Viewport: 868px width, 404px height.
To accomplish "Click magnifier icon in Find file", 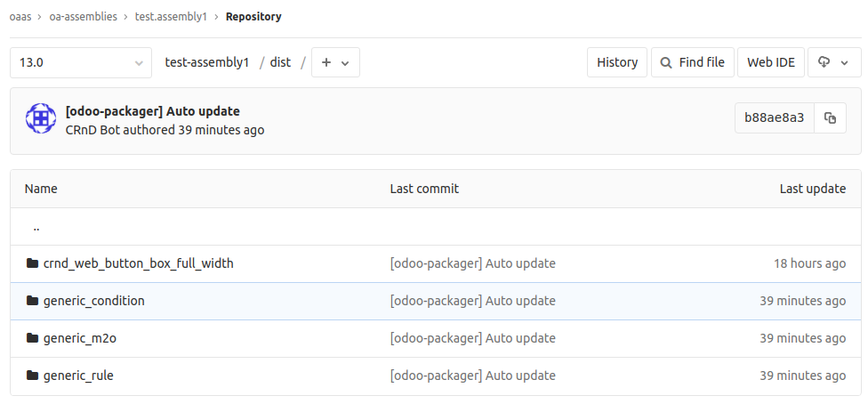I will tap(666, 62).
